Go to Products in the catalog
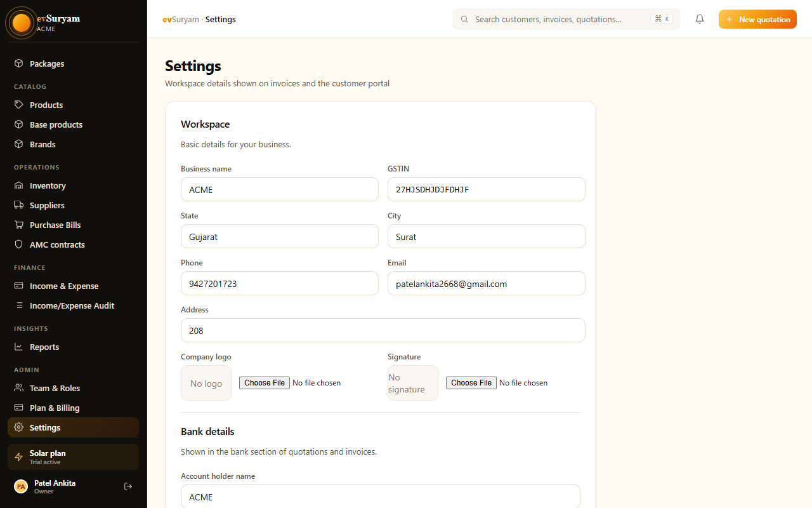The width and height of the screenshot is (812, 508). coord(73,105)
